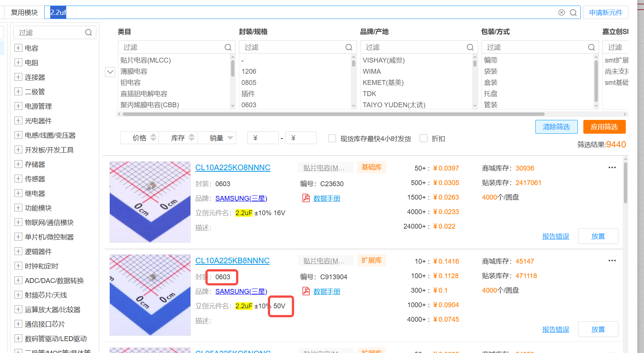This screenshot has height=353, width=644.
Task: Sort results by 库存
Action: (178, 138)
